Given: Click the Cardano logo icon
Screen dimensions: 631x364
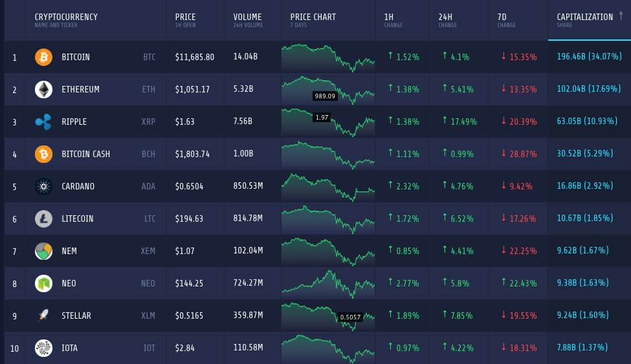Looking at the screenshot, I should pos(43,186).
